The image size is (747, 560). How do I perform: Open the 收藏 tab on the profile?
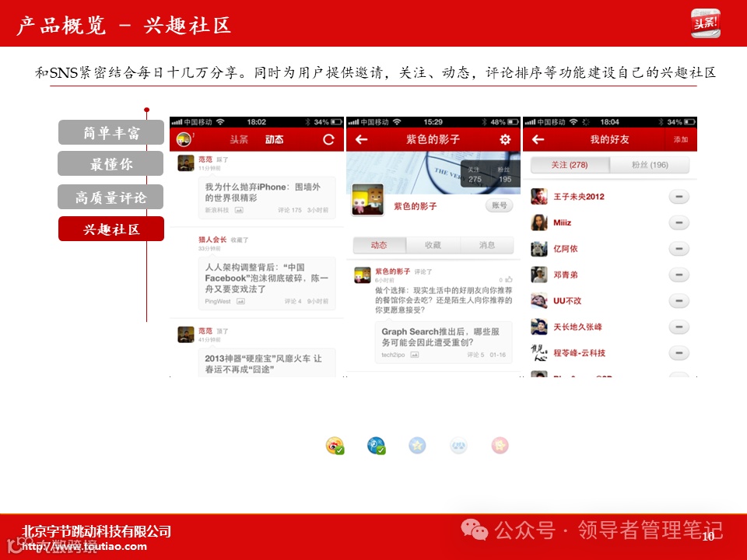pos(433,245)
